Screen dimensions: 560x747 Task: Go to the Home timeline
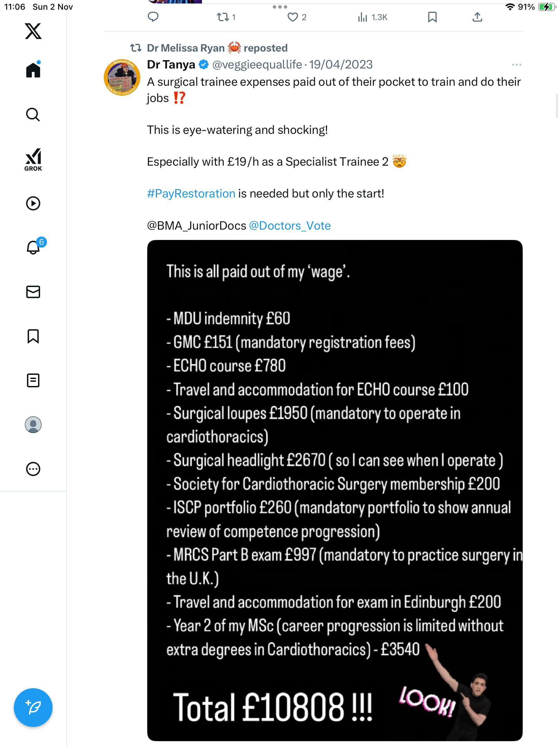33,70
